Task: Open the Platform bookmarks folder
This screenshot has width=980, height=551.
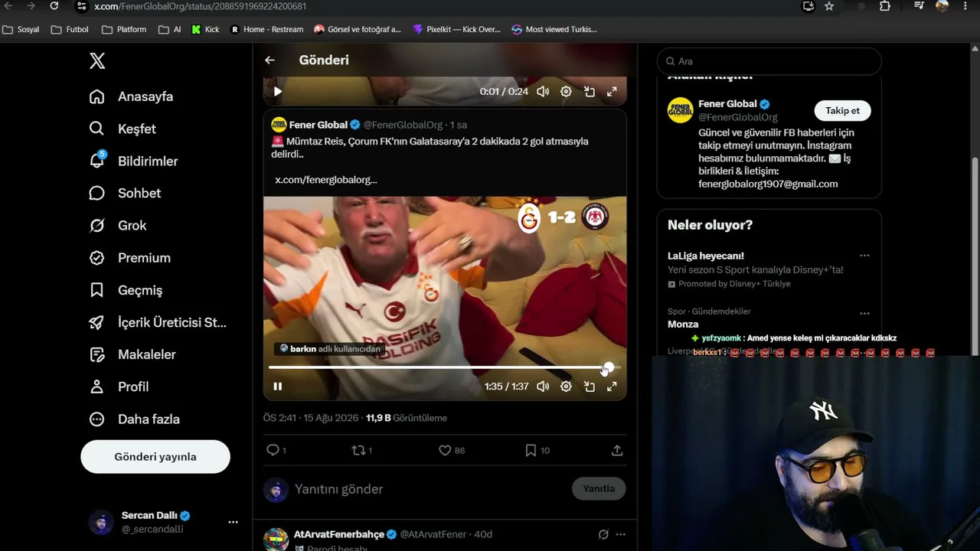Action: point(124,29)
